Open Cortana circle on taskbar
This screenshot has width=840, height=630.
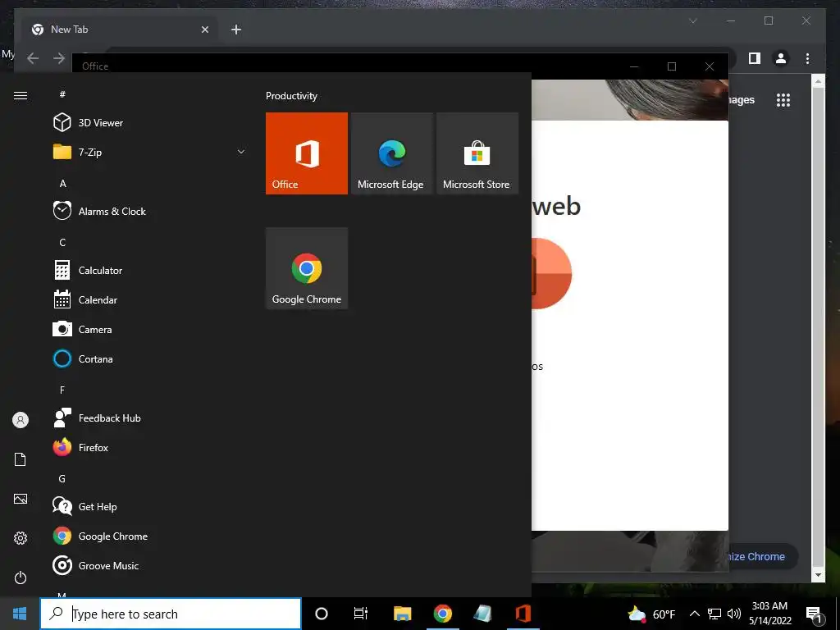point(322,614)
